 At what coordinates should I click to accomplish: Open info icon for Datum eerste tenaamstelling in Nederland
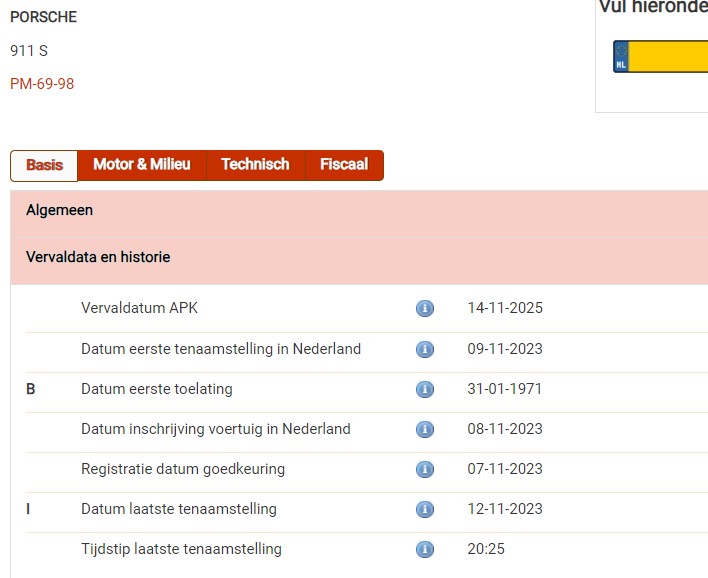pyautogui.click(x=424, y=349)
